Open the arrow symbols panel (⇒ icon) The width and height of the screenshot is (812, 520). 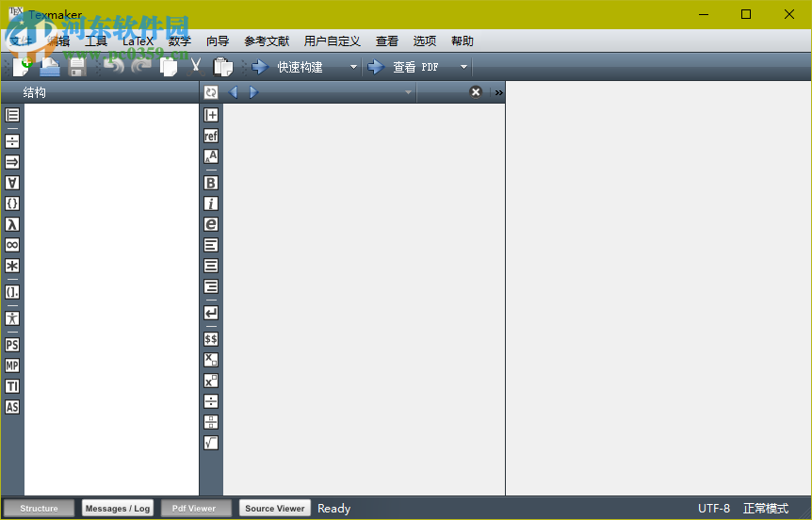click(12, 162)
